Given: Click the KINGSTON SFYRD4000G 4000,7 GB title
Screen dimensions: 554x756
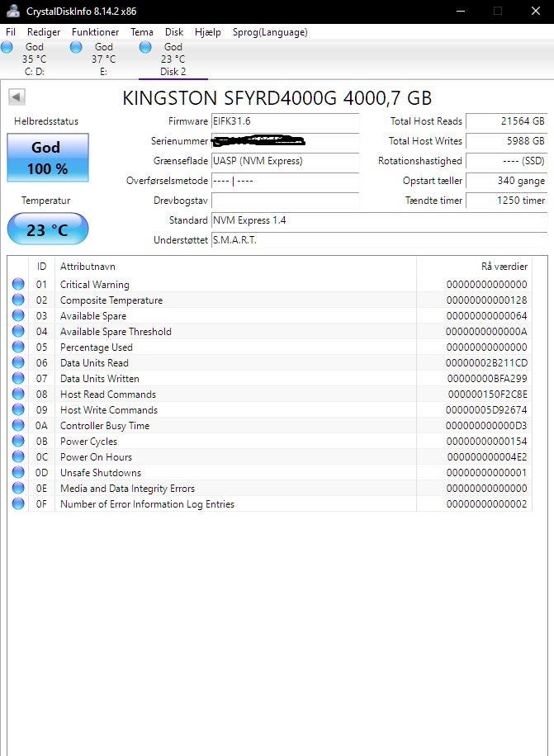Looking at the screenshot, I should point(277,98).
